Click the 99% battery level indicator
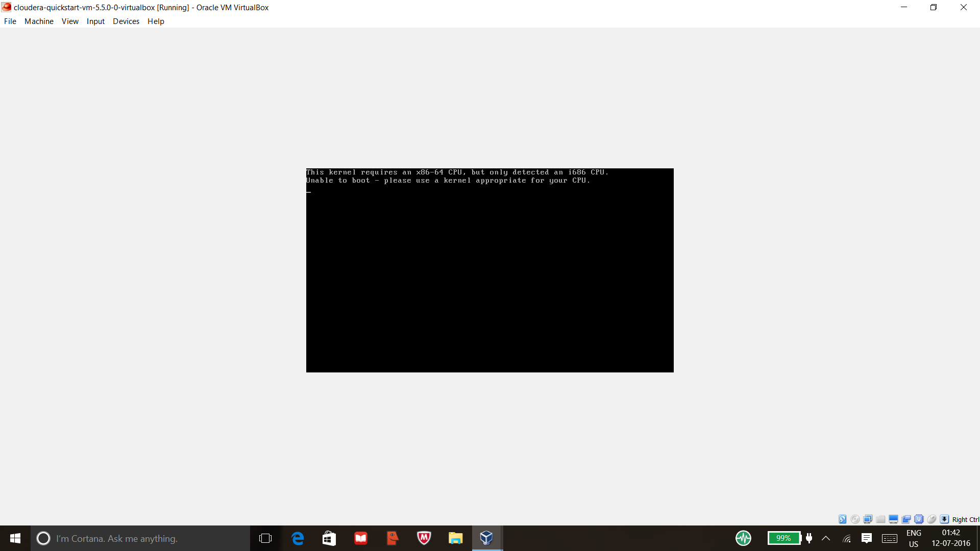The image size is (980, 551). pos(784,538)
